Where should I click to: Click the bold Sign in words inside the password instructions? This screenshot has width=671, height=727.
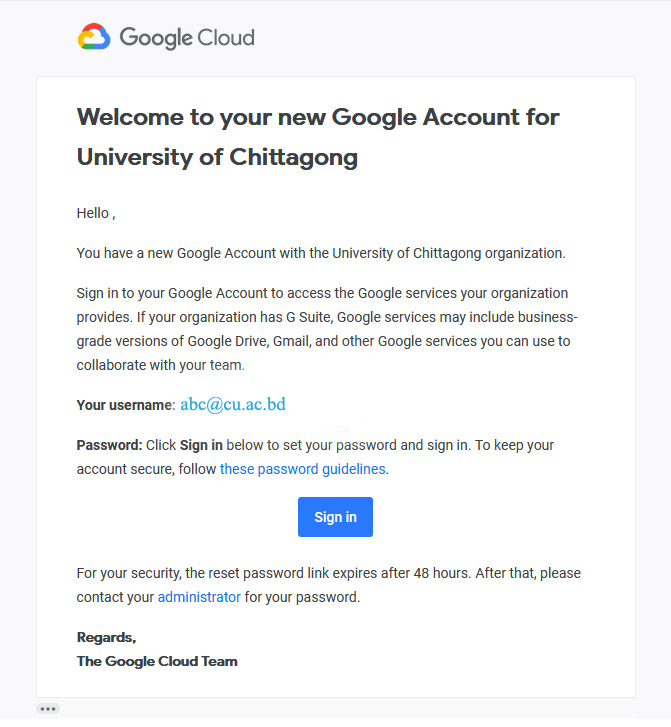pyautogui.click(x=201, y=445)
